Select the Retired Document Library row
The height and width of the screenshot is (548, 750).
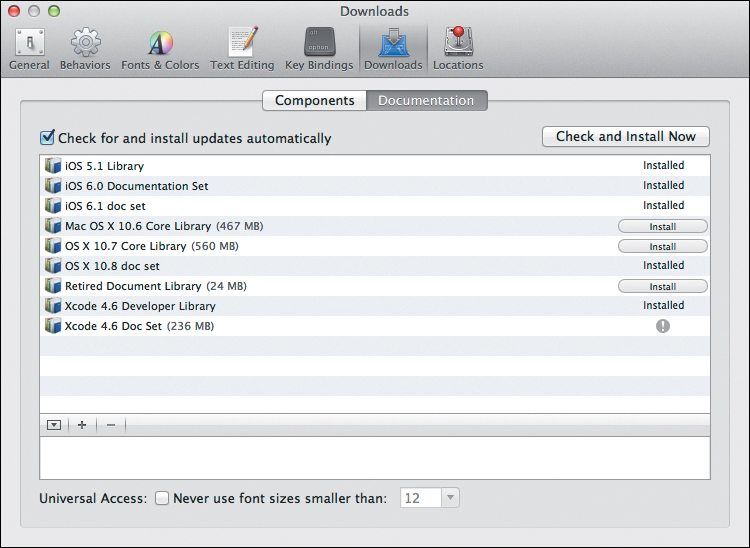click(375, 286)
